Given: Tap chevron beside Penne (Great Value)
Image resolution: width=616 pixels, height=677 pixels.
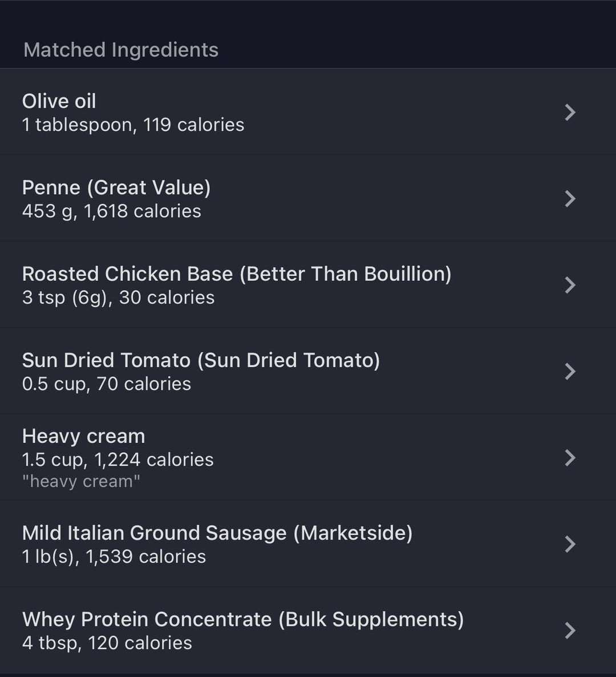Looking at the screenshot, I should coord(570,199).
